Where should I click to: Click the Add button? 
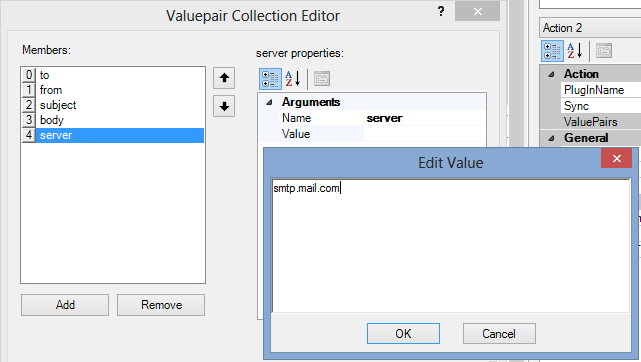point(65,305)
